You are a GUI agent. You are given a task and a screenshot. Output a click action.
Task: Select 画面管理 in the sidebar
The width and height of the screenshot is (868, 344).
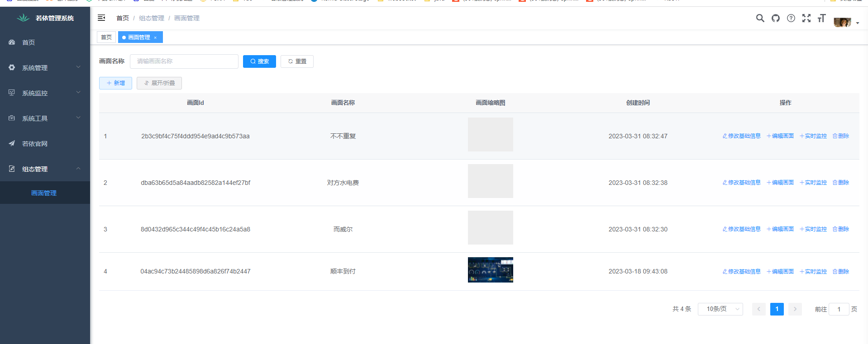44,193
